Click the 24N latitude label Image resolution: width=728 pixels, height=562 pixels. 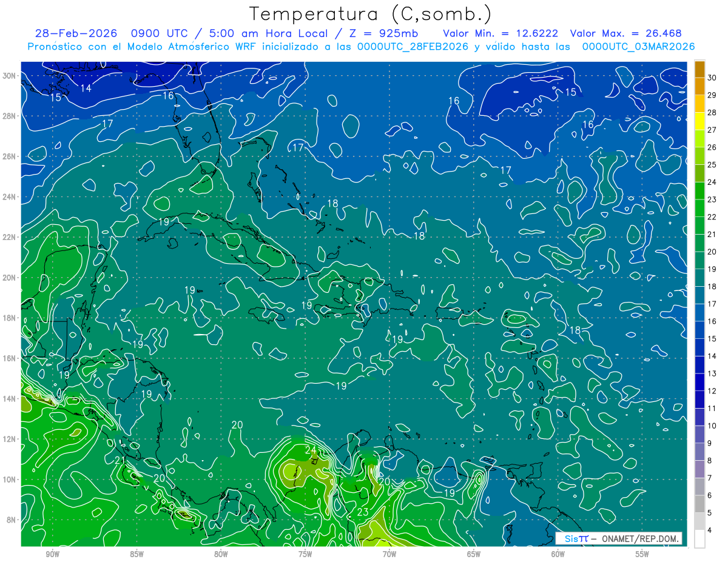(x=10, y=197)
